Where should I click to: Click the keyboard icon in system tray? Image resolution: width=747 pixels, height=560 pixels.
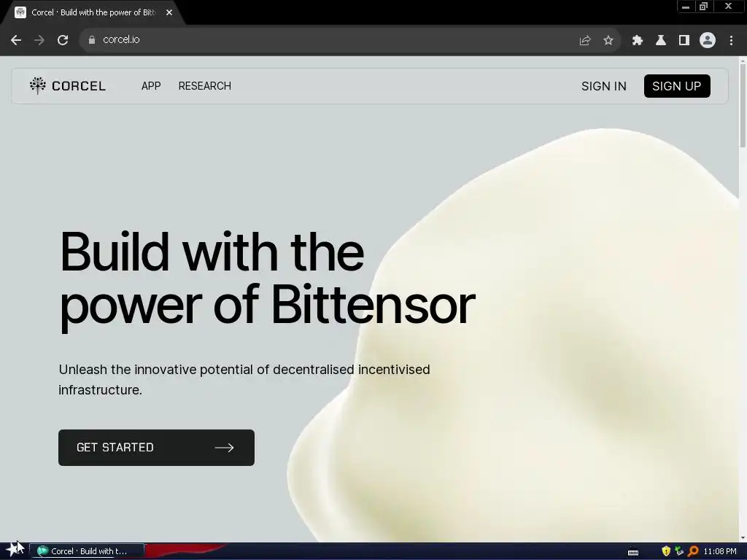633,552
